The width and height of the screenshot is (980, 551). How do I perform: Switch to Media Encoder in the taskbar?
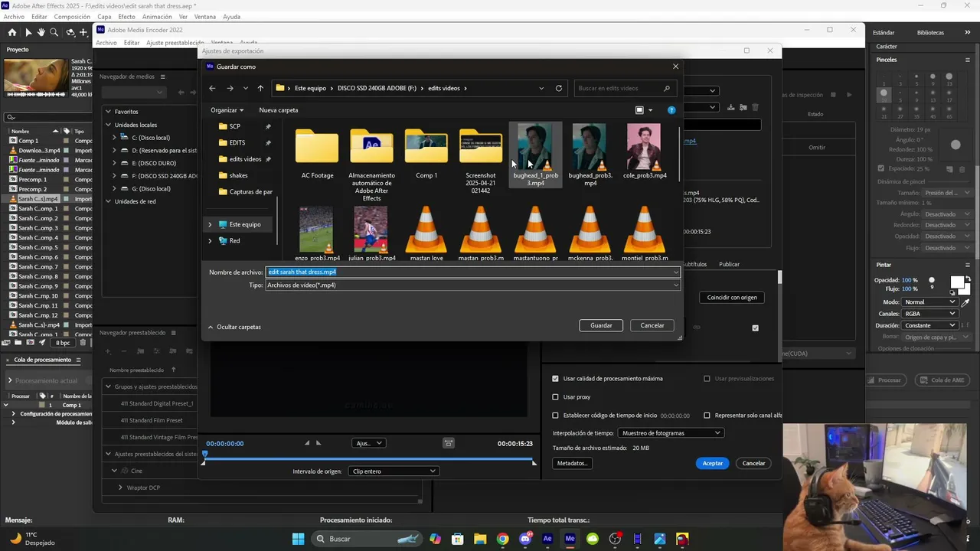pyautogui.click(x=570, y=539)
